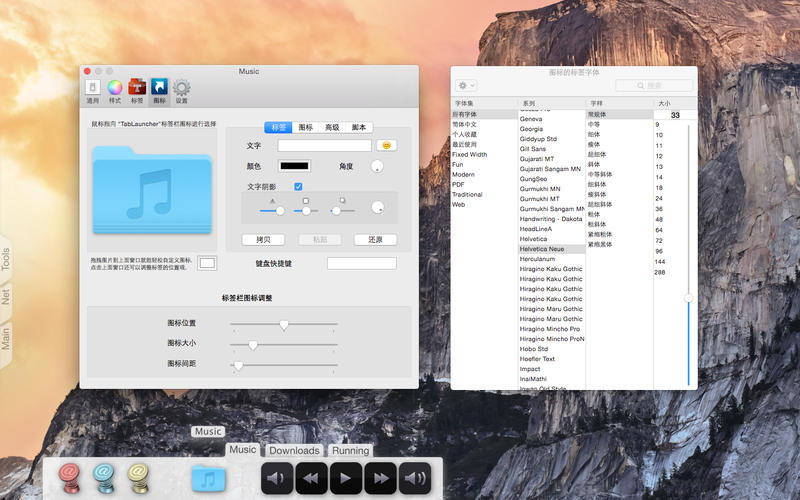Launch the blue @ spring dock icon

pos(104,478)
